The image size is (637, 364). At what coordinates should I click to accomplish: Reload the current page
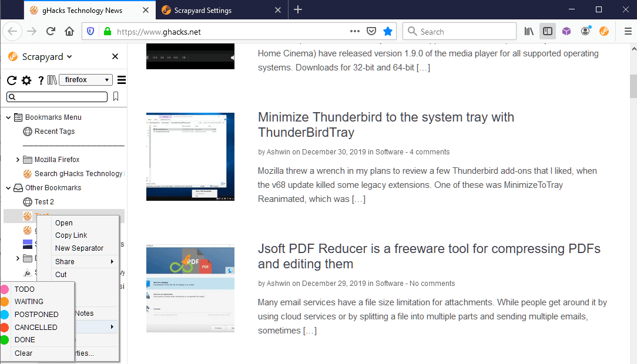(51, 31)
